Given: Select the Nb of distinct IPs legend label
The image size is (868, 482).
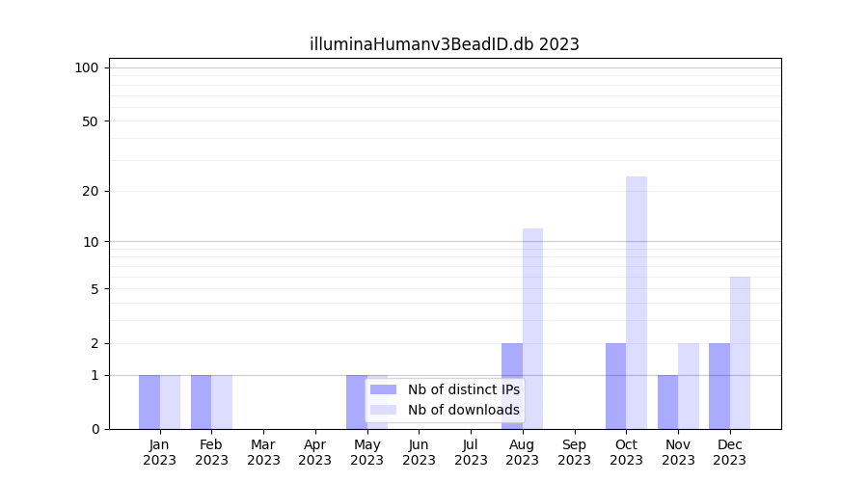Looking at the screenshot, I should click(463, 389).
